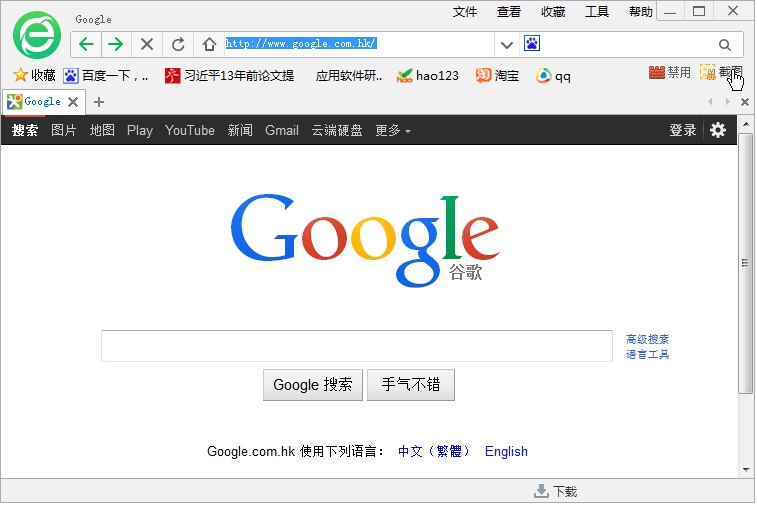
Task: Click the 截图 screenshot tool
Action: coord(721,72)
